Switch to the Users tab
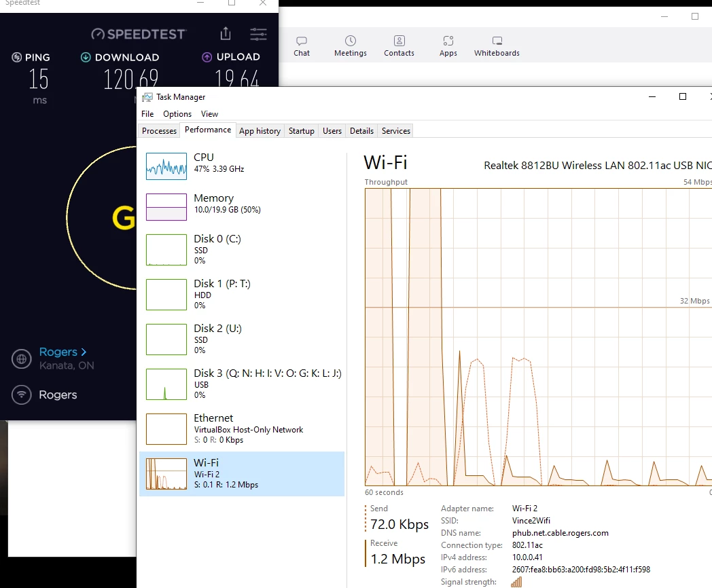The width and height of the screenshot is (712, 588). (x=332, y=130)
